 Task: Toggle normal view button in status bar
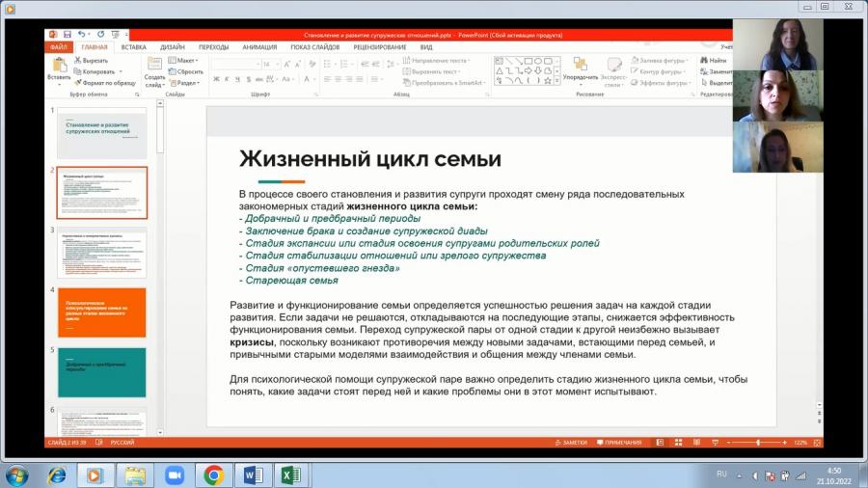(660, 443)
